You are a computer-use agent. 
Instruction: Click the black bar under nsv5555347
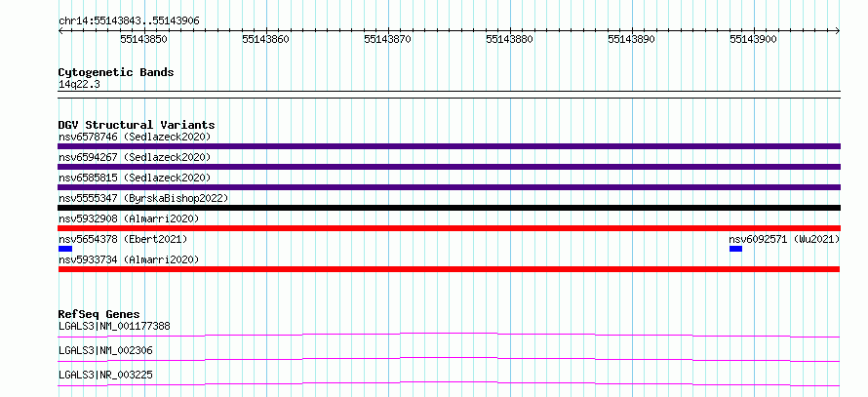(449, 208)
